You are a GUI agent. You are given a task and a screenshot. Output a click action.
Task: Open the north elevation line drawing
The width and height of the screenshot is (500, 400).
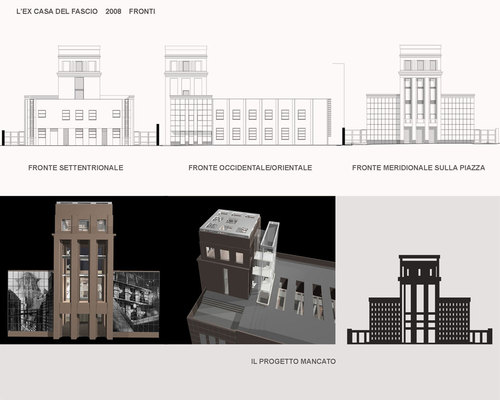coord(79,95)
